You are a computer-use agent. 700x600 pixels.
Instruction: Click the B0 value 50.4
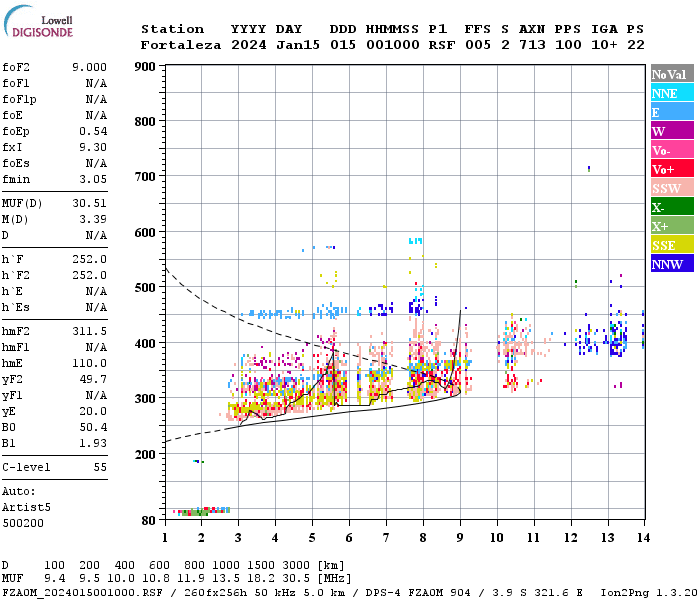[93, 427]
